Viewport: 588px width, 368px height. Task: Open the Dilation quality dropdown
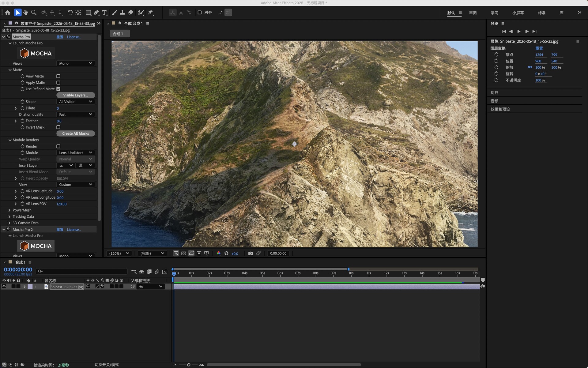coord(76,115)
